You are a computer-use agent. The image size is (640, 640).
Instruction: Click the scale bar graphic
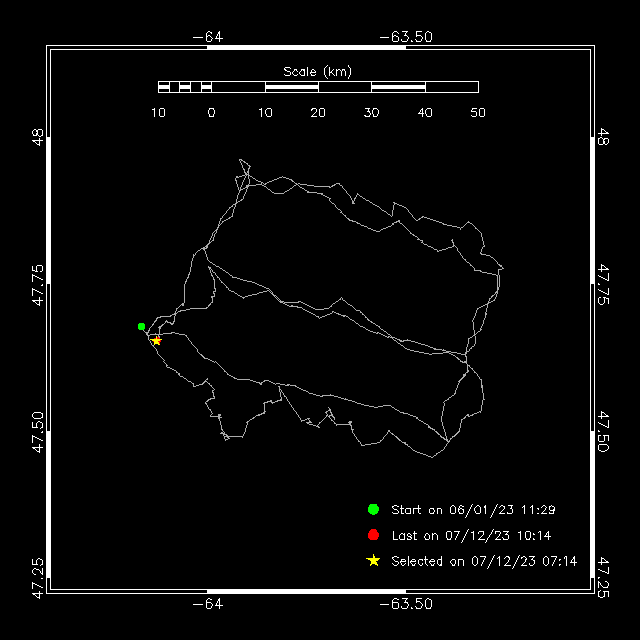(318, 87)
